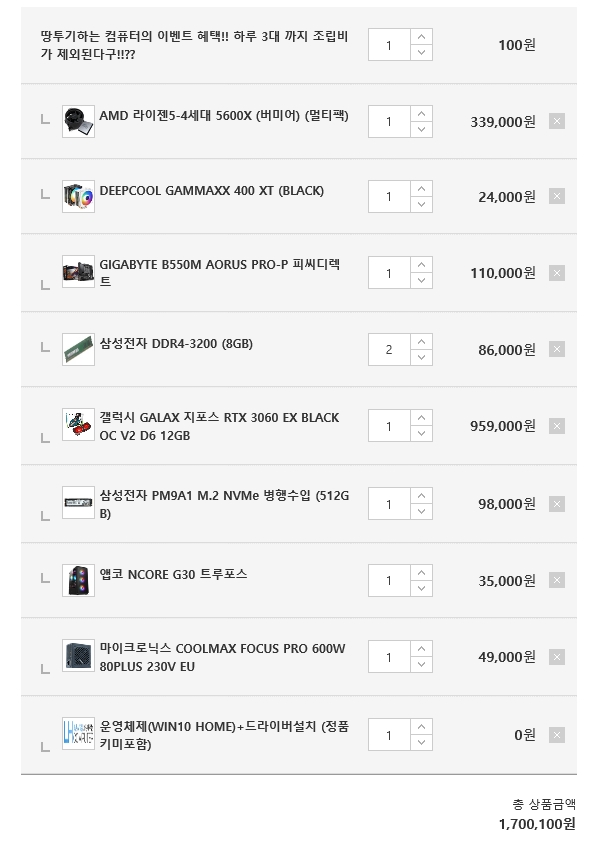Remove the GALAX RTX 3060 graphics card
The height and width of the screenshot is (849, 597).
pyautogui.click(x=557, y=426)
